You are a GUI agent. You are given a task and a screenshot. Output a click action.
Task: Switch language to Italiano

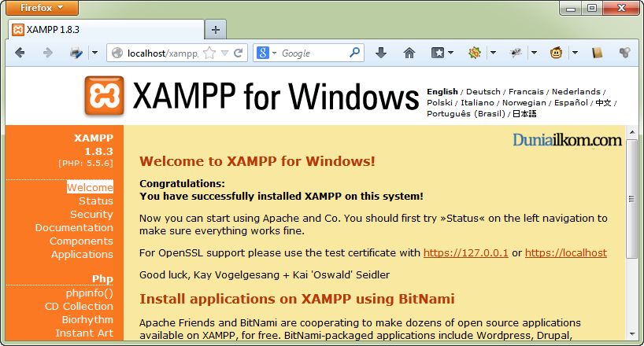point(477,102)
